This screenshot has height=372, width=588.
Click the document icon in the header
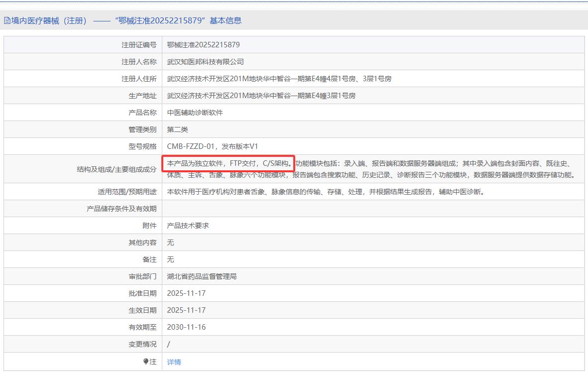click(7, 21)
